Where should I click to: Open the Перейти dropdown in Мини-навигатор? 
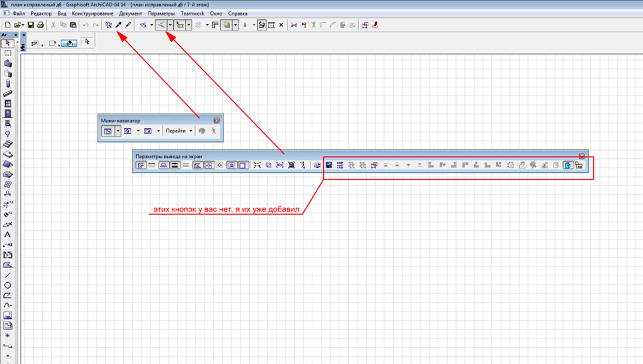point(178,131)
